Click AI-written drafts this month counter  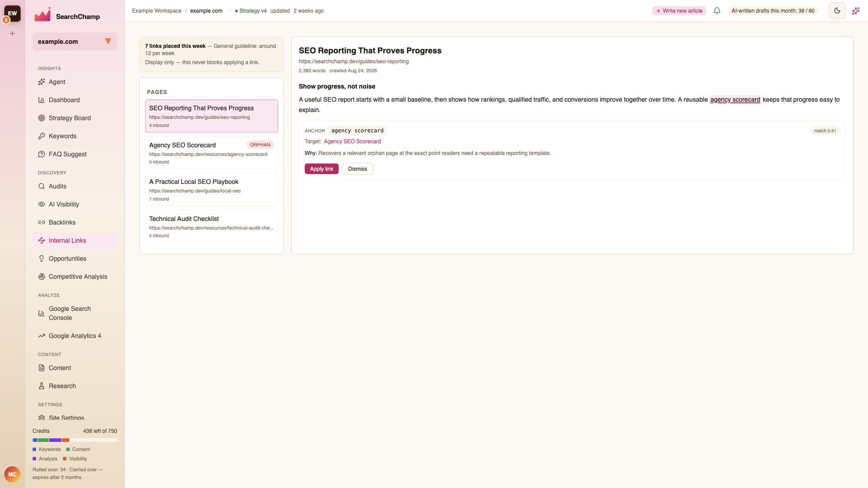[773, 11]
